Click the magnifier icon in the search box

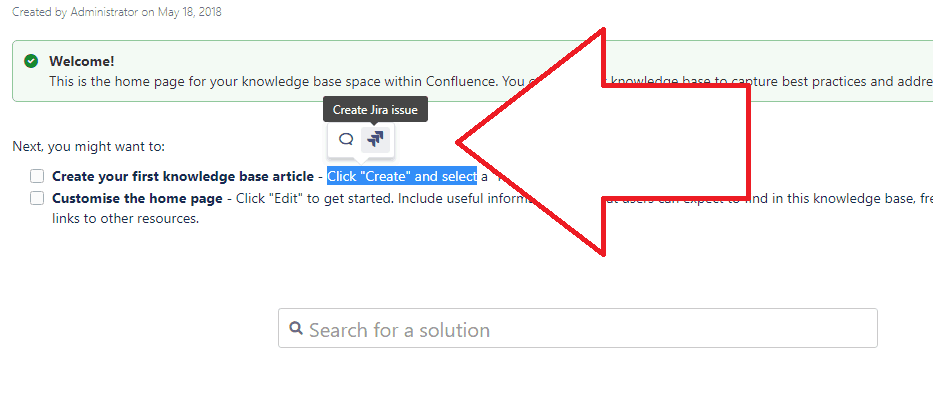[296, 328]
